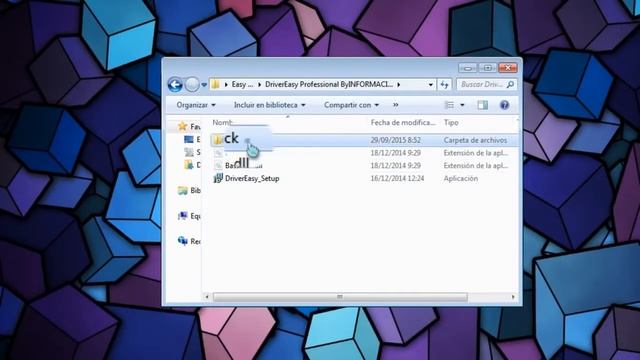
Task: Select the DriverEasy_Setup application icon
Action: [x=218, y=178]
